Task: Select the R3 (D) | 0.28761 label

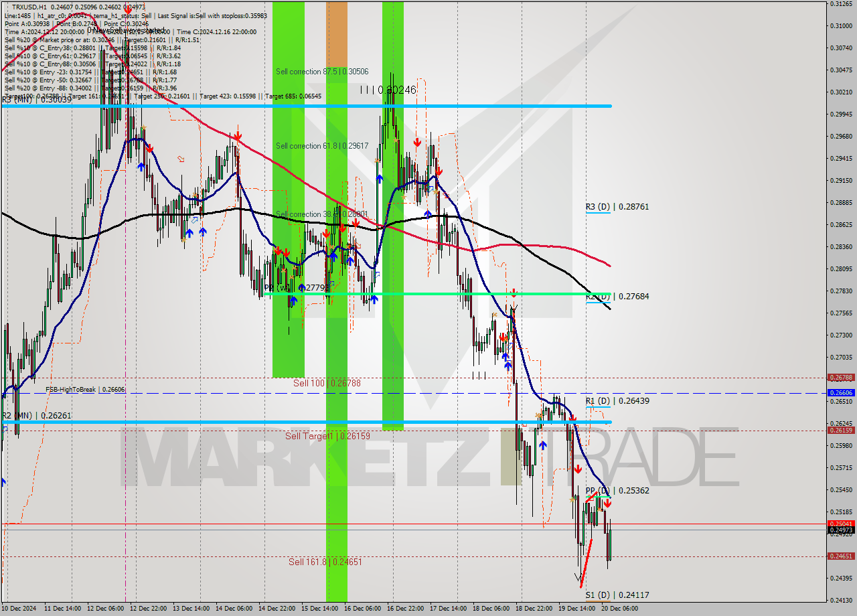Action: tap(617, 207)
